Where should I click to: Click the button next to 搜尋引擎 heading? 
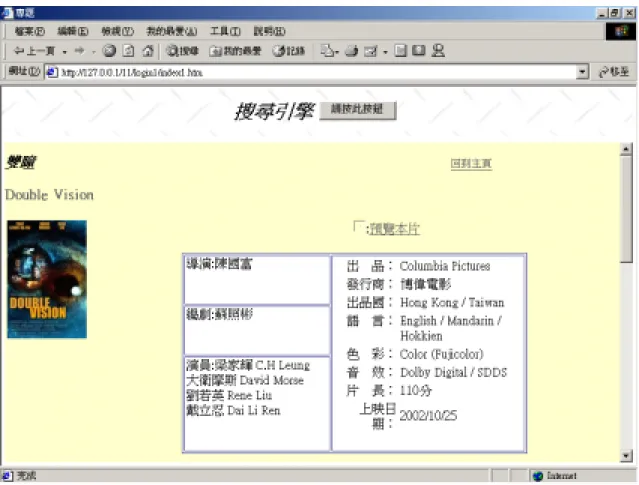click(357, 110)
